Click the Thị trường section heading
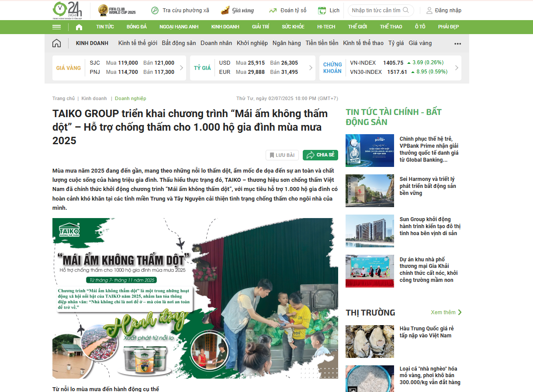Screen dimensions: 533x392 pos(370,312)
